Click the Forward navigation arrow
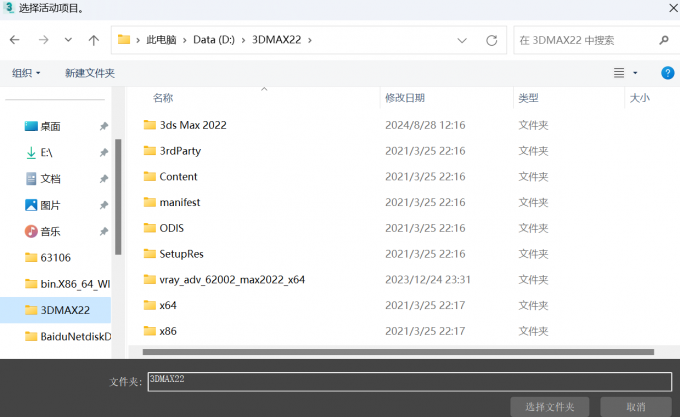Image resolution: width=680 pixels, height=417 pixels. click(43, 40)
